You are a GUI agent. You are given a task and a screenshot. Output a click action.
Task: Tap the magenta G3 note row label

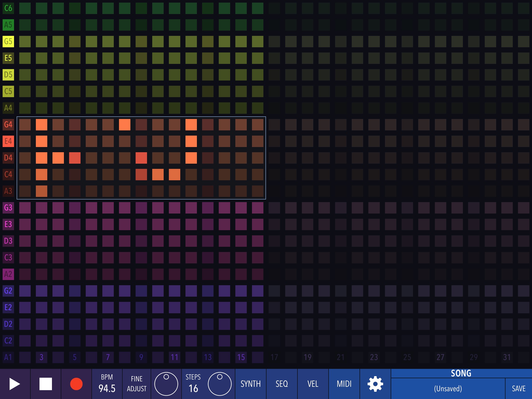8,208
